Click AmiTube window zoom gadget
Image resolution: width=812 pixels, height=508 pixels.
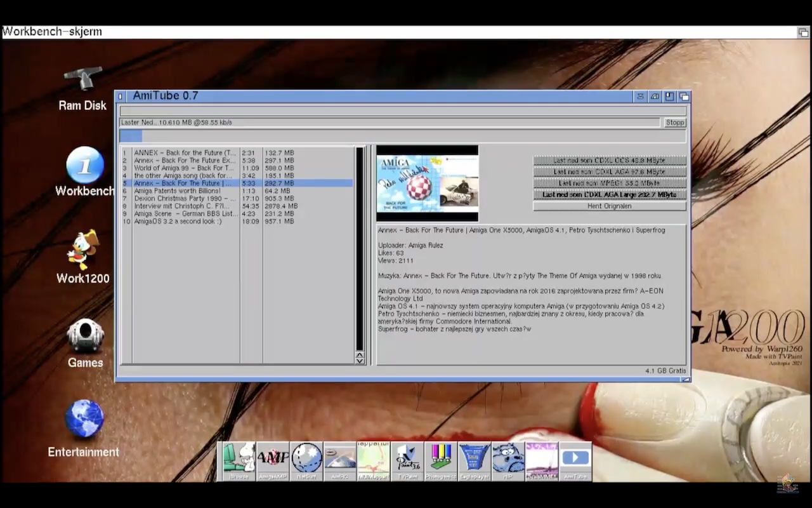pos(669,97)
